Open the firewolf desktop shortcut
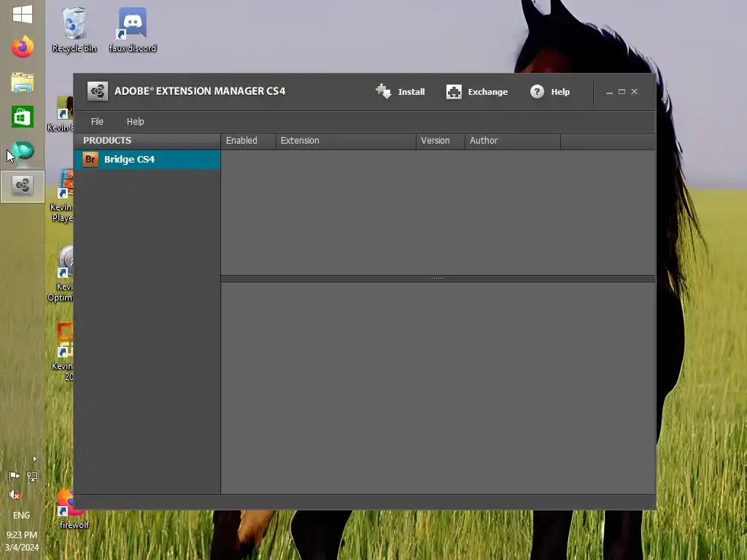The image size is (747, 560). (x=74, y=509)
